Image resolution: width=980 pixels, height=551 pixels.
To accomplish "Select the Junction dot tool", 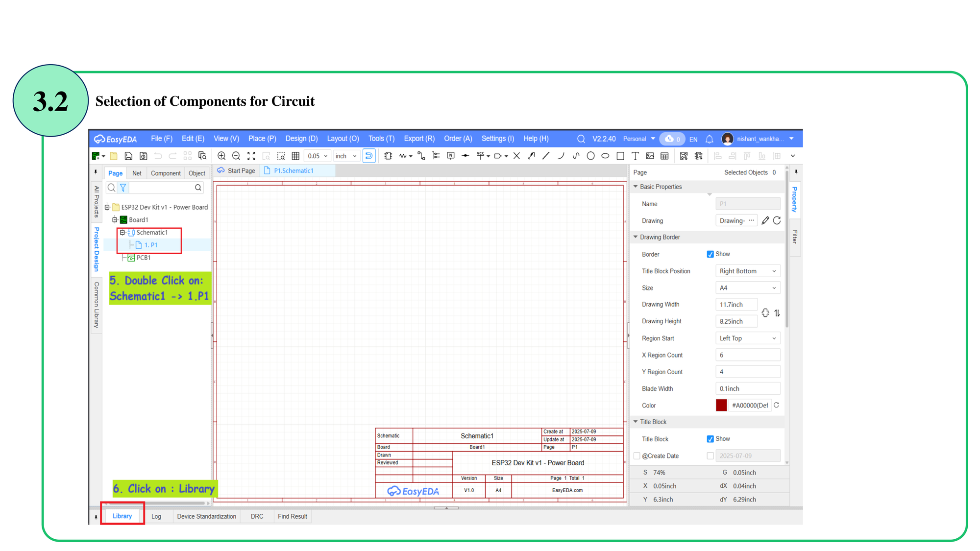I will 465,156.
